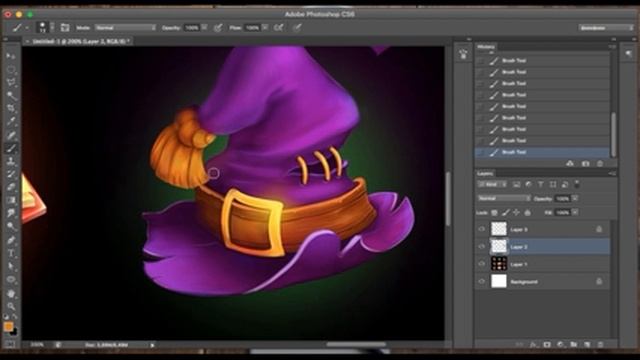Add a layer mask

click(547, 345)
